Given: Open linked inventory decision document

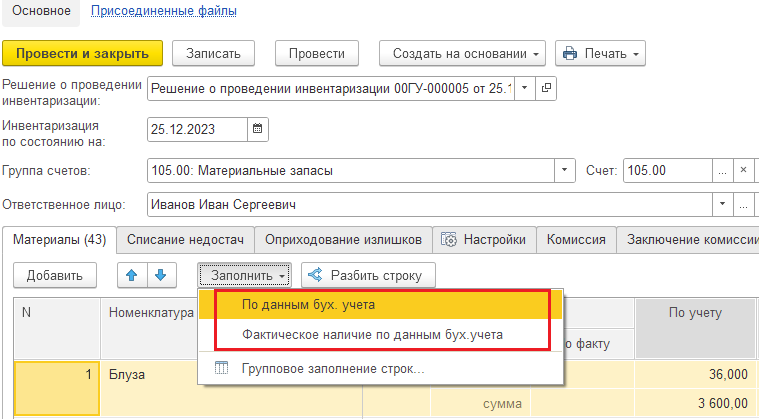Looking at the screenshot, I should [546, 89].
